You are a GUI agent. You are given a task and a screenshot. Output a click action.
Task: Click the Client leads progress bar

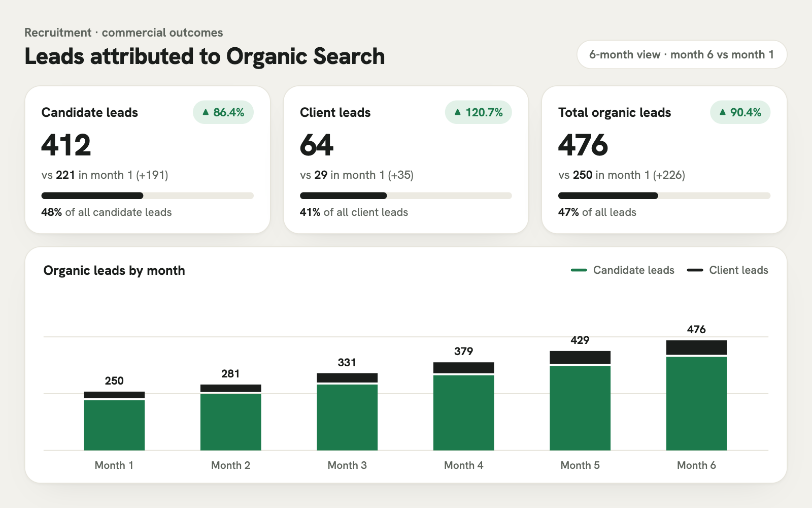tap(405, 196)
